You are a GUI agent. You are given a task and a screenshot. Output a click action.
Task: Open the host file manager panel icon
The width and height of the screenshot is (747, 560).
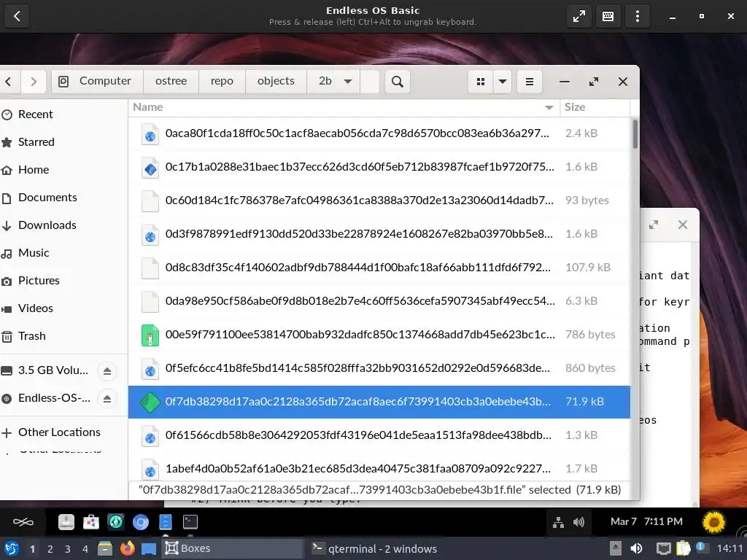(x=105, y=548)
